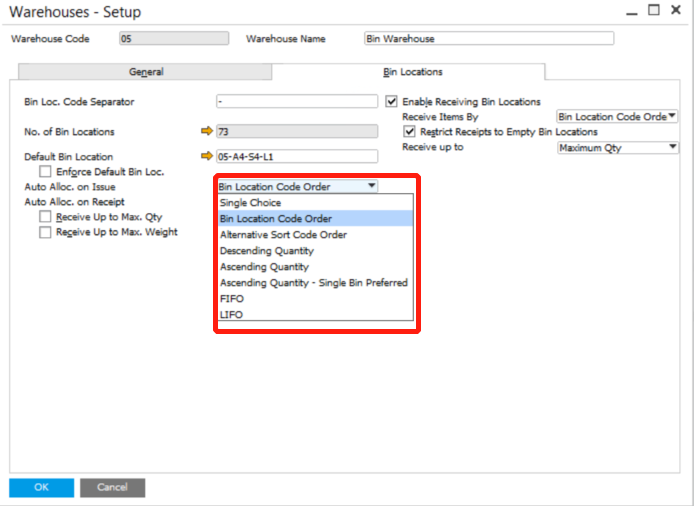Screen dimensions: 694x506
Task: Select Descending Quantity option
Action: coord(266,251)
